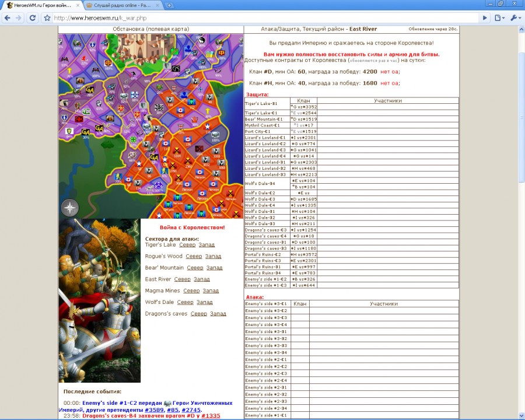Image resolution: width=525 pixels, height=420 pixels.
Task: Close the HeroesWM.ru tab
Action: 78,5
